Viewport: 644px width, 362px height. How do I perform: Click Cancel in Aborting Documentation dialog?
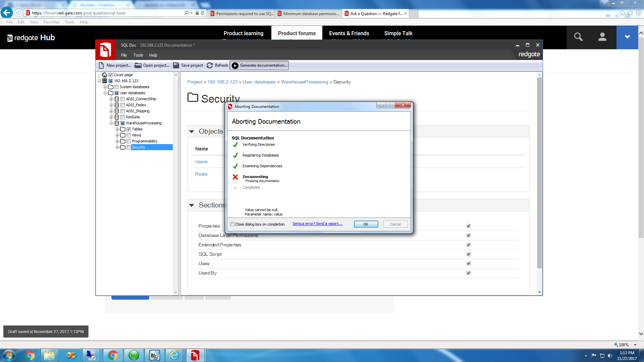pyautogui.click(x=395, y=224)
